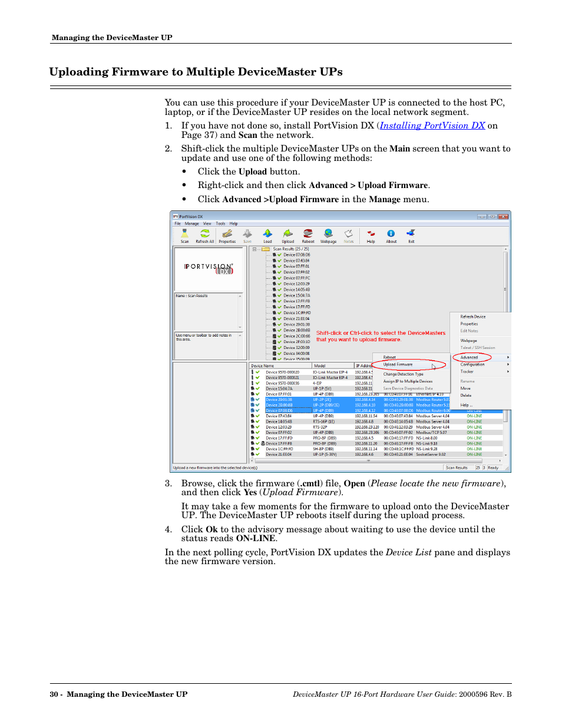The image size is (562, 728).
Task: Click the PortVision DX title bar icon
Action: 175,216
